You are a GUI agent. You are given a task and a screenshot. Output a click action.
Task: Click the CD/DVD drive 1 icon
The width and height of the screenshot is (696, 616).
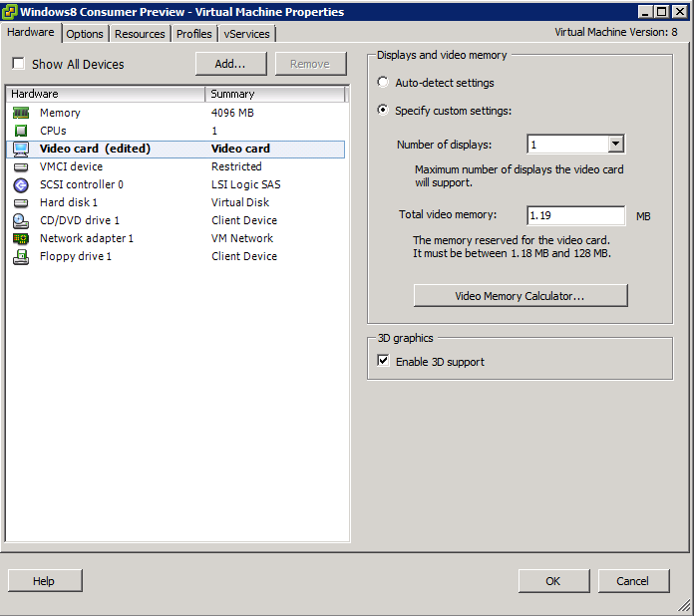[21, 220]
